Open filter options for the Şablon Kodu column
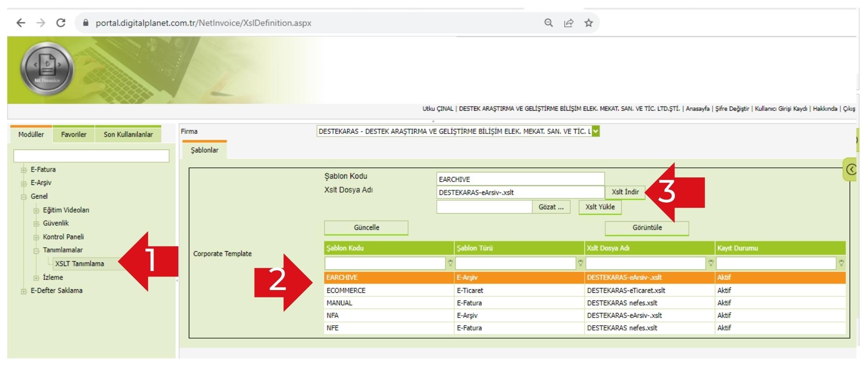This screenshot has width=868, height=365. click(x=450, y=263)
